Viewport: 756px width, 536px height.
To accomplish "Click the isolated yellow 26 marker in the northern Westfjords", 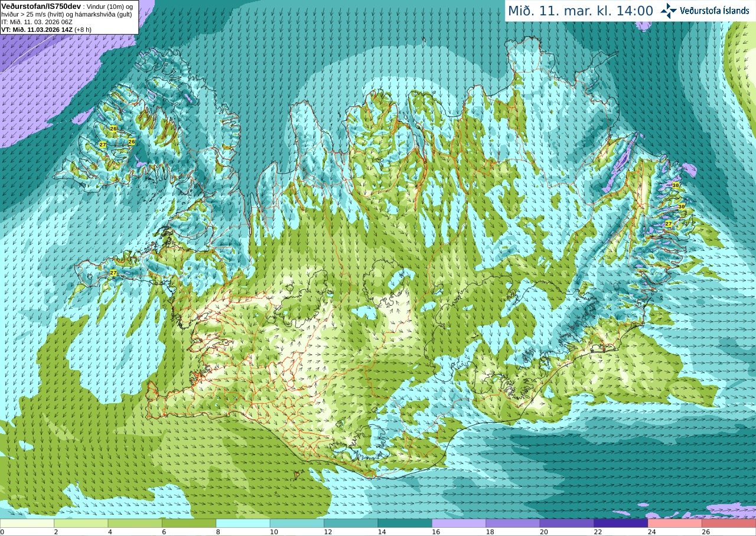I will 113,129.
